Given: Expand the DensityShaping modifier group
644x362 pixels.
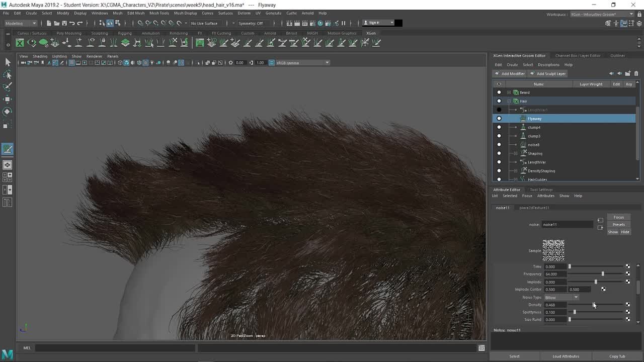Looking at the screenshot, I should [515, 171].
